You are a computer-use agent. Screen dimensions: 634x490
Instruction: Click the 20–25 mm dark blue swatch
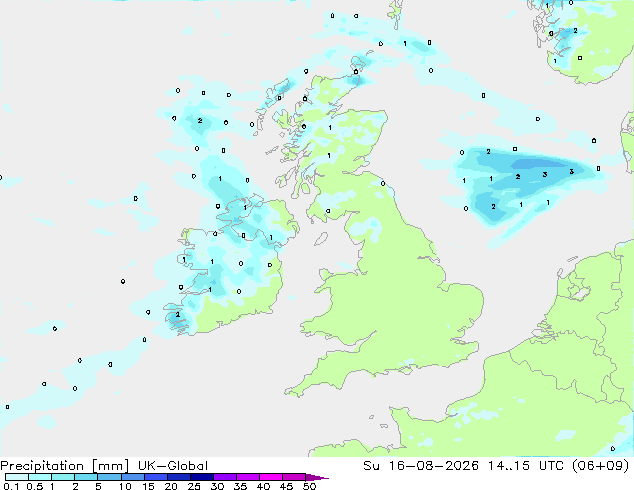point(179,477)
